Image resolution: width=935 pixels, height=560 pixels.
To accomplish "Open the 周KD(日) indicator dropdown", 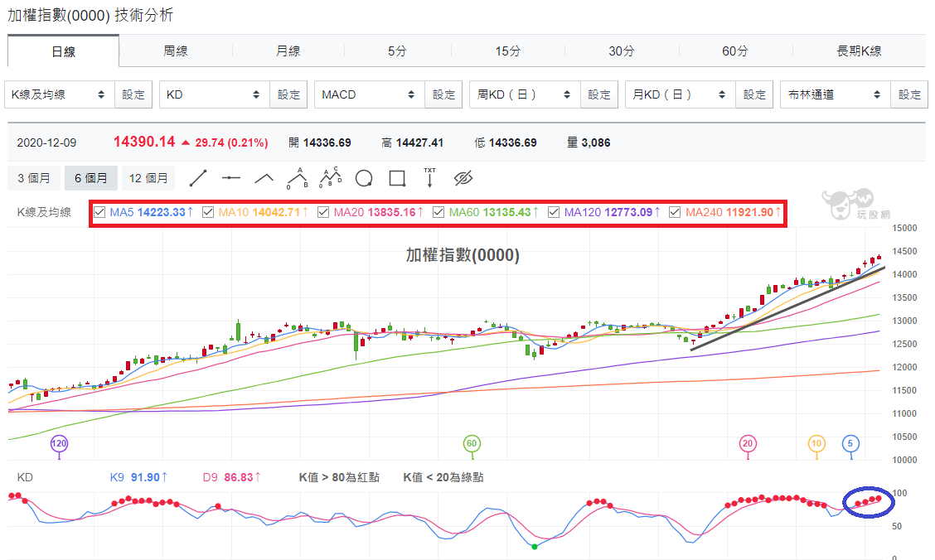I will 525,94.
